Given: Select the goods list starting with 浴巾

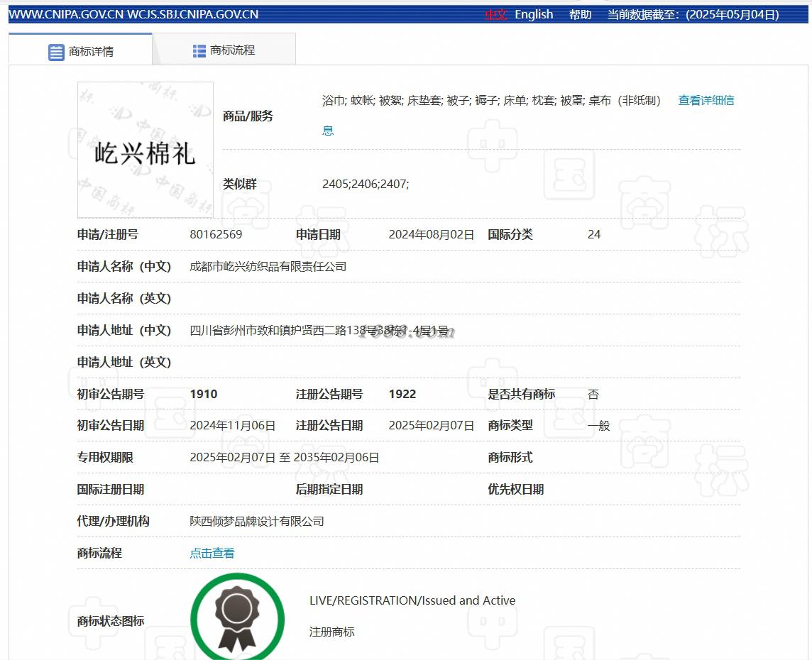Looking at the screenshot, I should coord(491,101).
